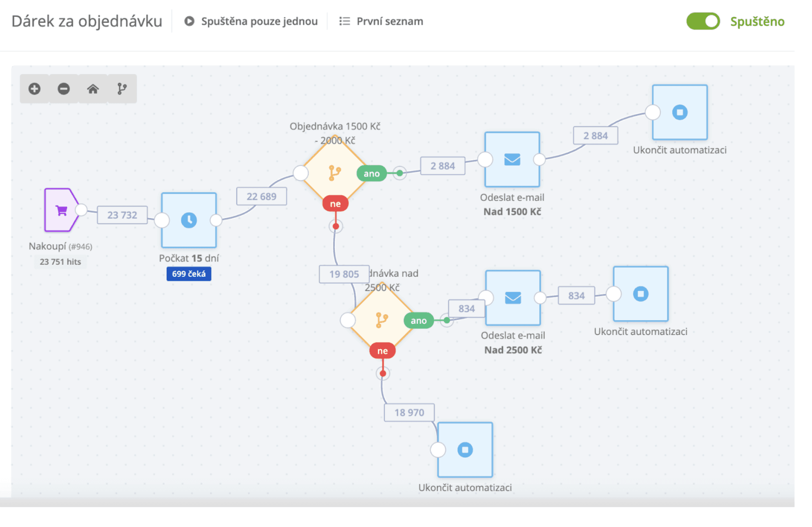812x527 pixels.
Task: Click the input port of the top-right stop node
Action: [653, 112]
